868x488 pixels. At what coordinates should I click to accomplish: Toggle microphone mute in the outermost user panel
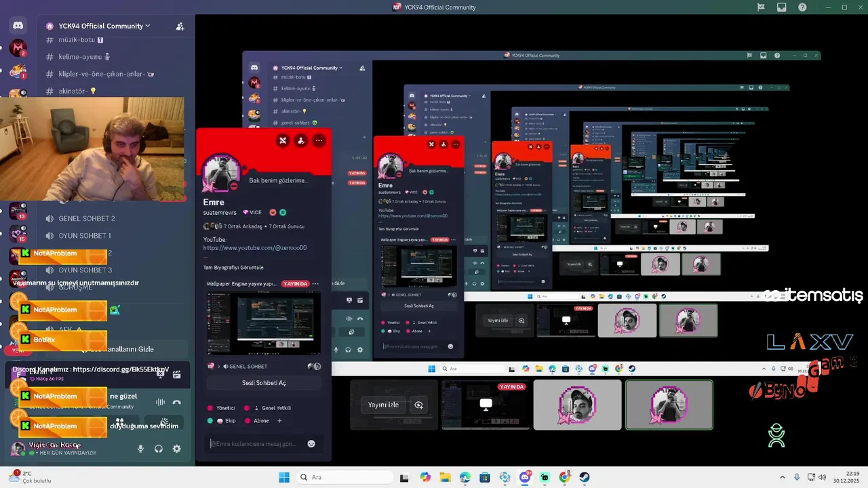pos(140,449)
